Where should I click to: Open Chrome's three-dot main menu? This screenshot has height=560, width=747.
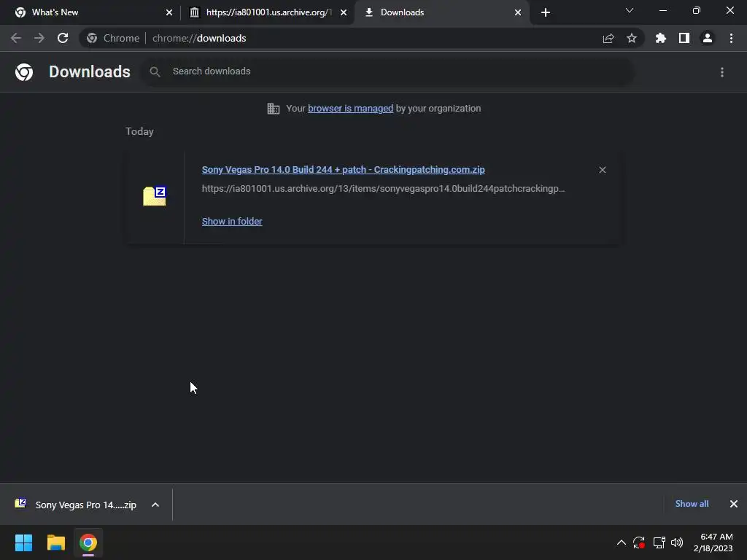(x=731, y=38)
